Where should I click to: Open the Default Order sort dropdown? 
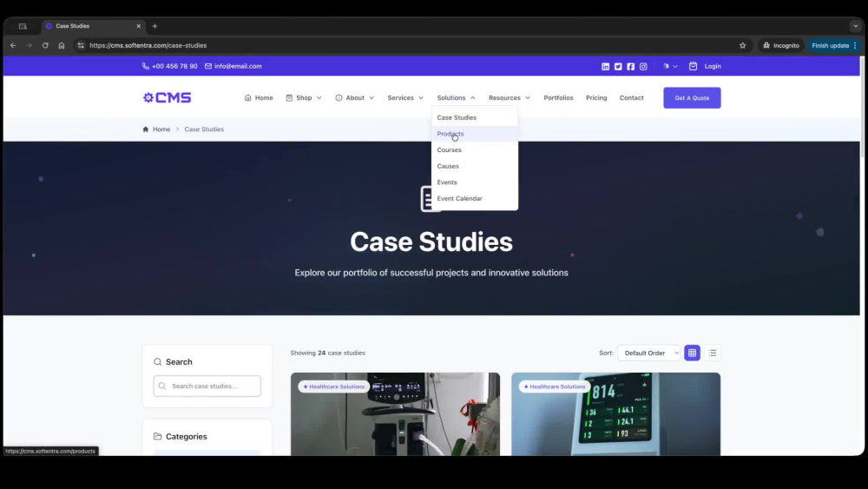(648, 353)
